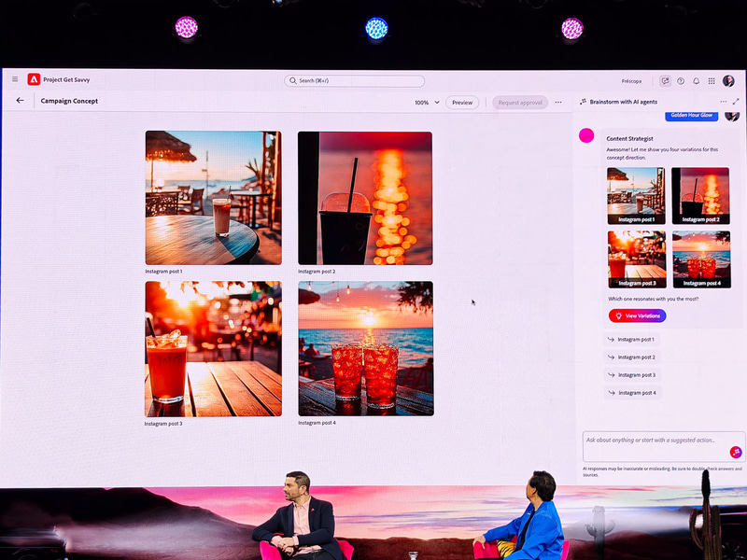Screen dimensions: 747x560
Task: Click the Instagram post 2 caption under canvas
Action: (317, 272)
